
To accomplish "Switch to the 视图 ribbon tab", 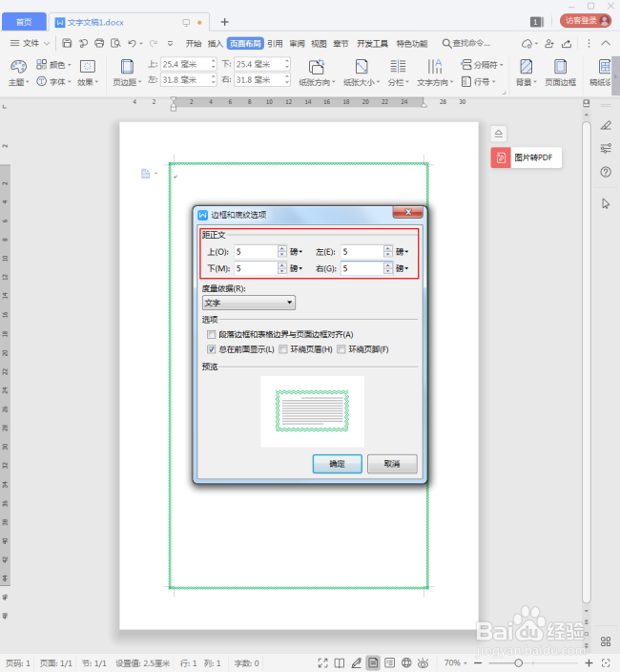I will click(319, 43).
